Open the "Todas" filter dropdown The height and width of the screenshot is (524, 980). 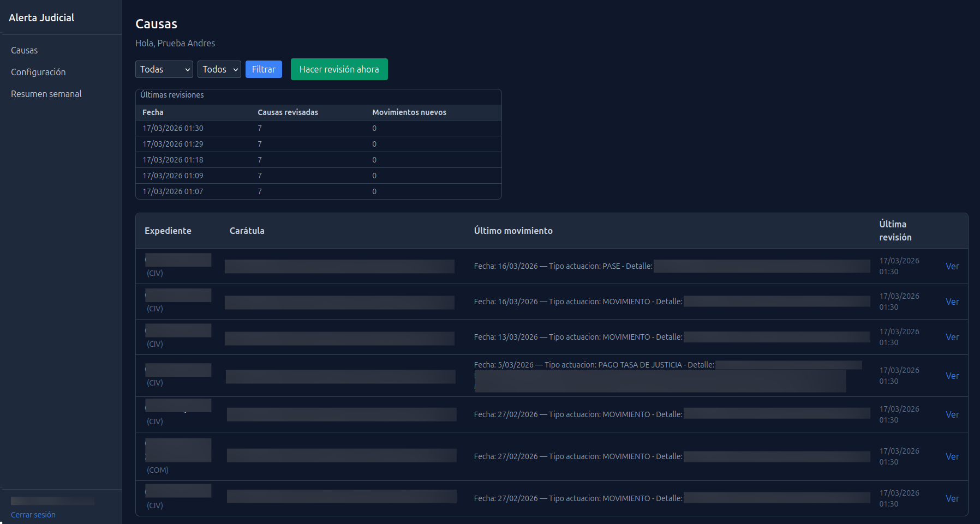164,69
